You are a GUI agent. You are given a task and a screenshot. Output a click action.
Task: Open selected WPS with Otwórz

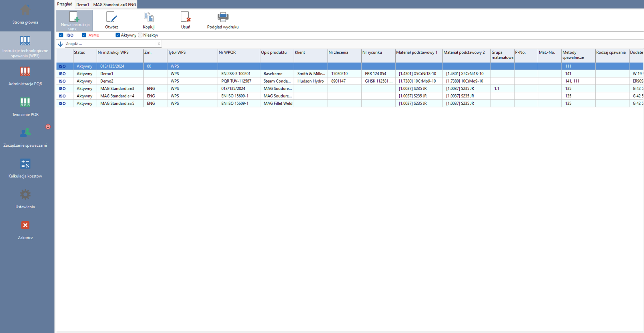111,18
